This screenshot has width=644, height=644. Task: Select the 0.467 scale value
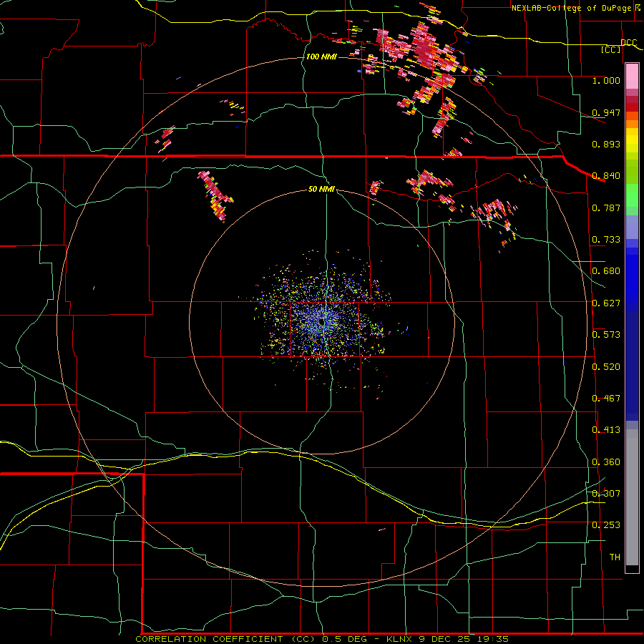click(606, 399)
